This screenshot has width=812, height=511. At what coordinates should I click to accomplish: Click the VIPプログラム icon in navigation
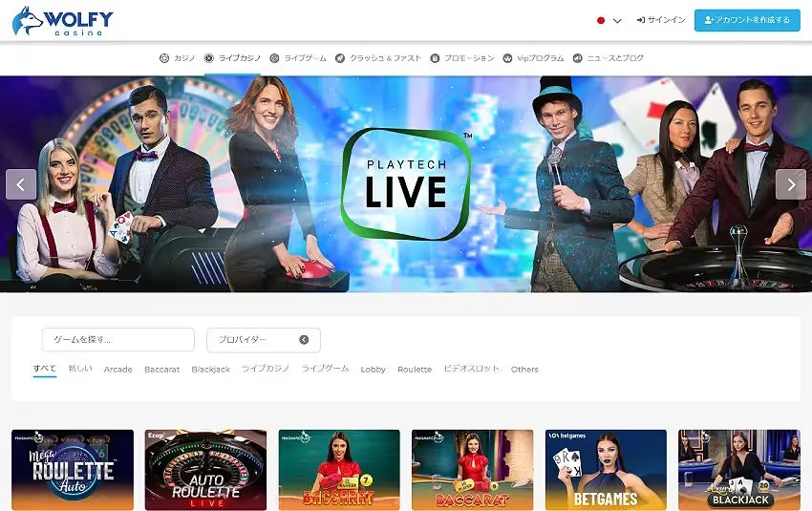(x=508, y=58)
